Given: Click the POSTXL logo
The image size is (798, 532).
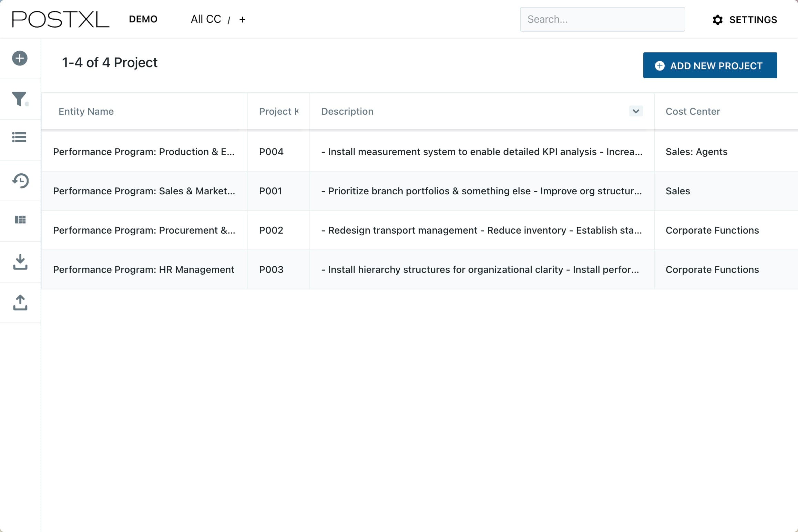Looking at the screenshot, I should (61, 19).
